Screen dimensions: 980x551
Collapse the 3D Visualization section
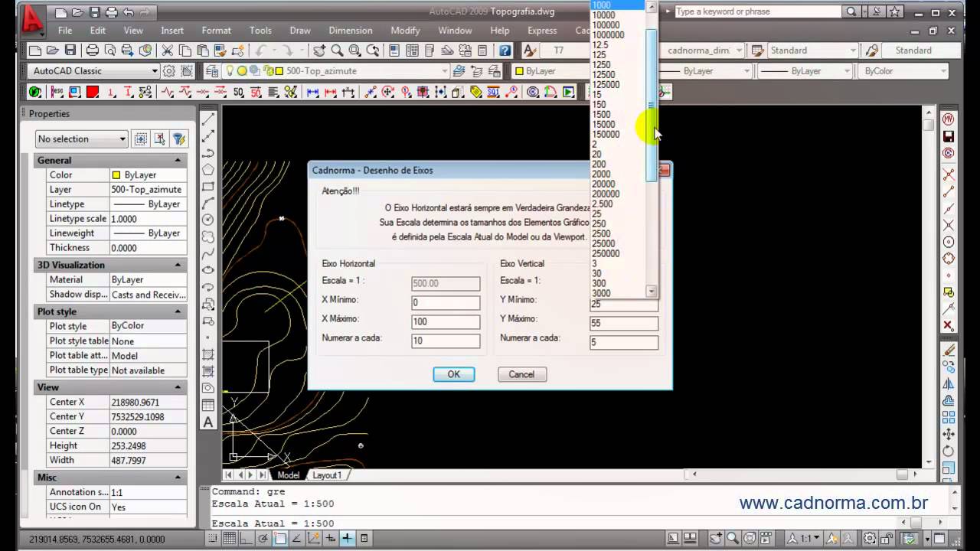click(x=178, y=265)
